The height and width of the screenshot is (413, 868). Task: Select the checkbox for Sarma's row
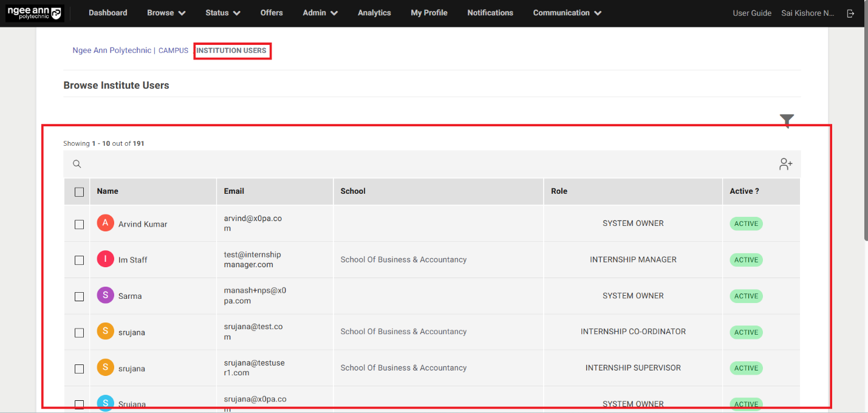[x=79, y=296]
